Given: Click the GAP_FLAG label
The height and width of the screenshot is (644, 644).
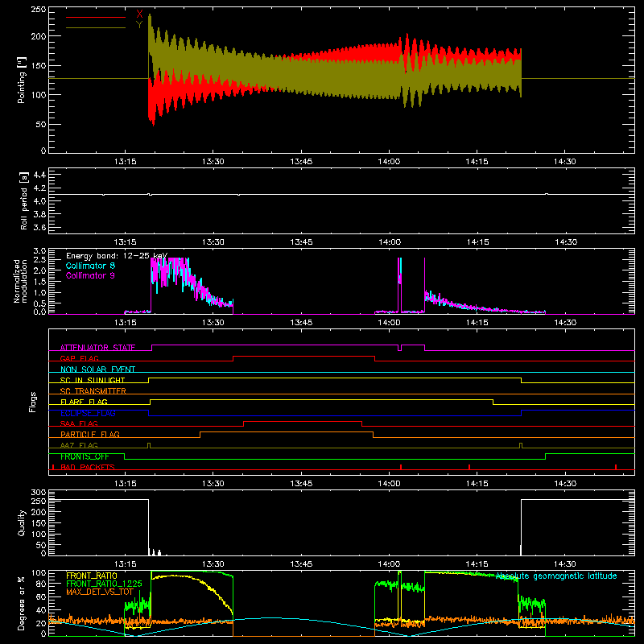Looking at the screenshot, I should [79, 358].
